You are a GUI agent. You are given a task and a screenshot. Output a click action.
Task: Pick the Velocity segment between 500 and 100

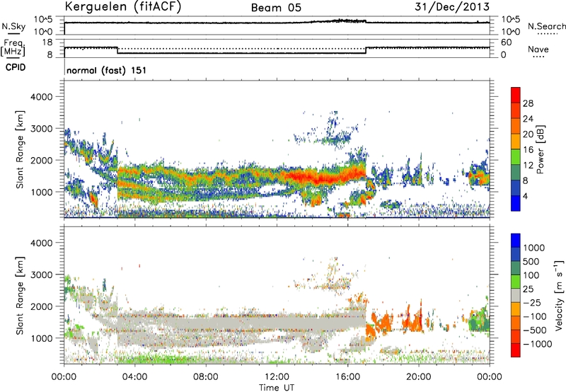click(x=516, y=268)
